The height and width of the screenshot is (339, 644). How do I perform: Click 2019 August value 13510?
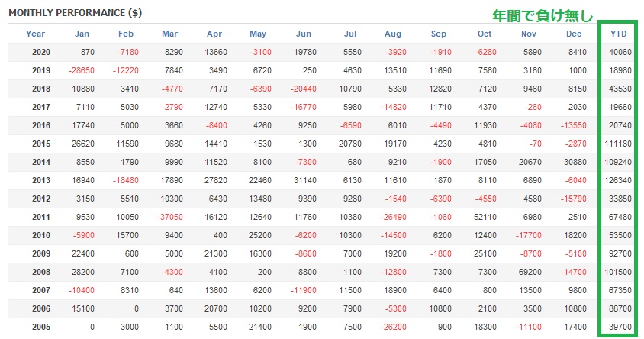point(395,70)
